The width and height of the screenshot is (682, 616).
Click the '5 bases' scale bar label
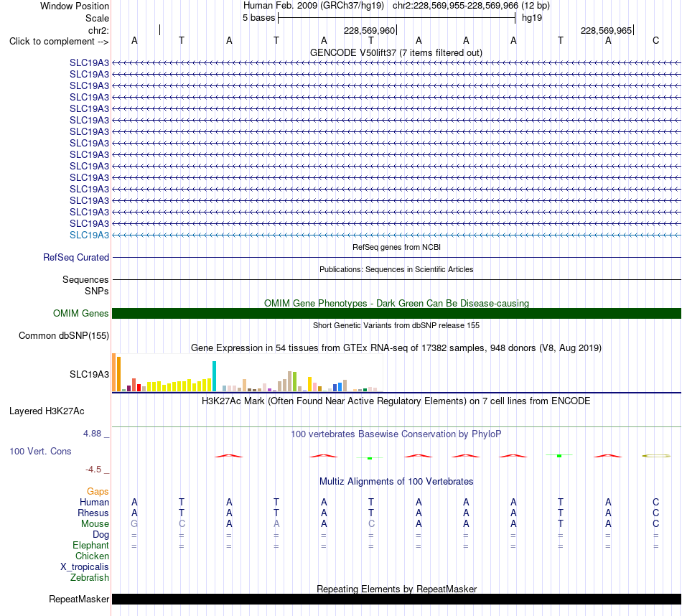(x=258, y=18)
